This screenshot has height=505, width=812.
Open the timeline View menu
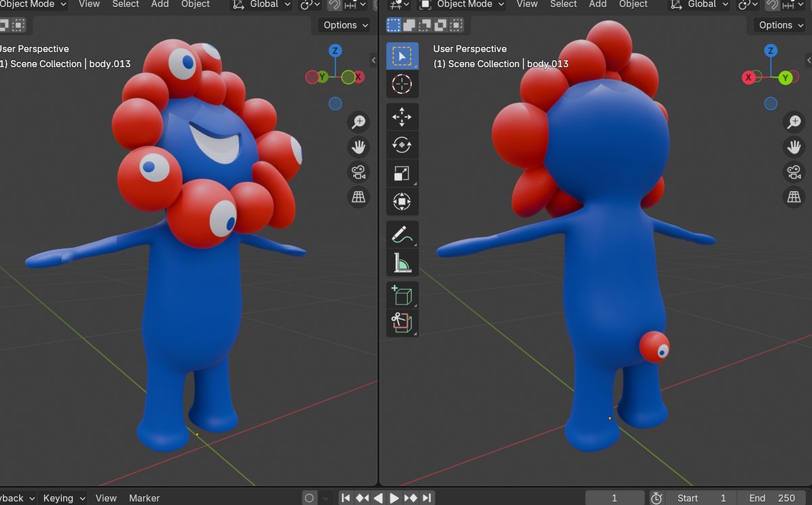pos(106,498)
